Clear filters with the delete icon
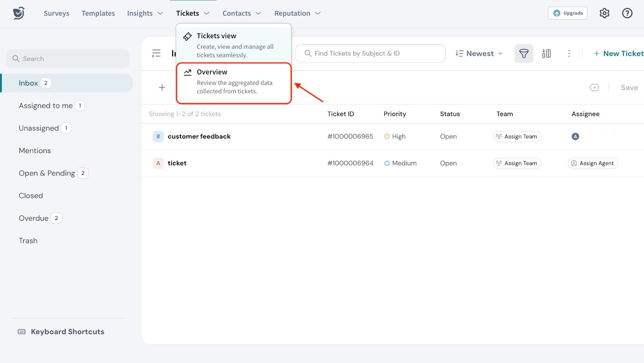 (x=594, y=88)
